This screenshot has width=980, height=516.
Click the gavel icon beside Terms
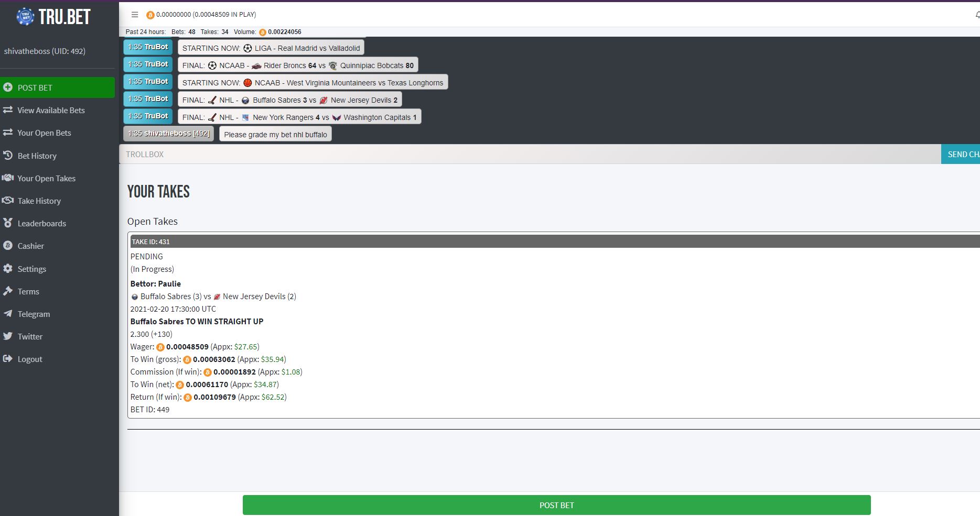click(x=8, y=291)
